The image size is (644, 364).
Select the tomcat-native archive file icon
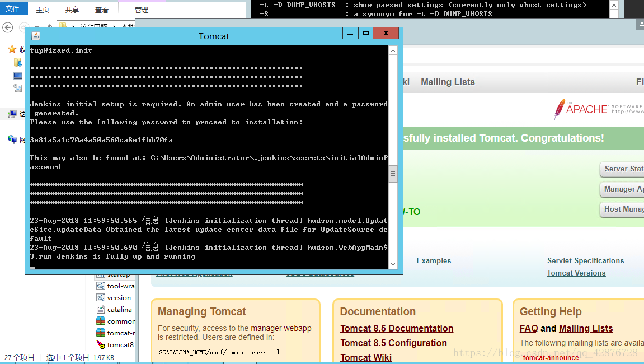click(x=101, y=332)
